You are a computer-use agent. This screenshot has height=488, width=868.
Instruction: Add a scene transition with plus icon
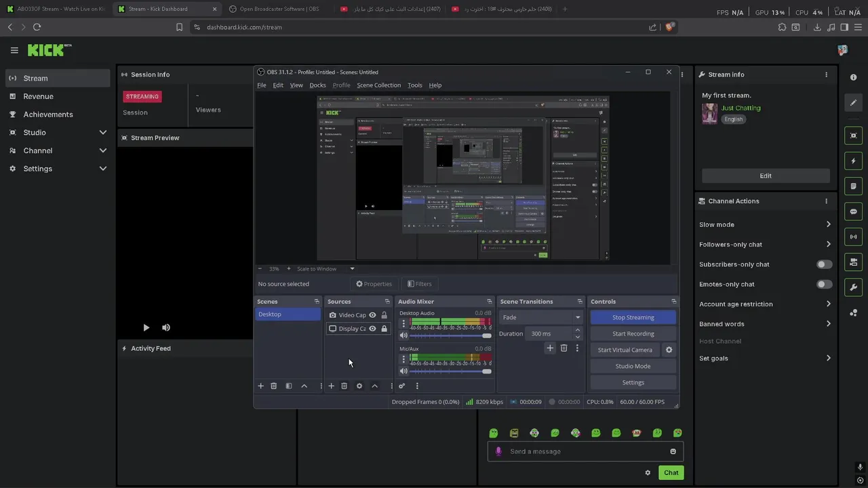(x=550, y=348)
